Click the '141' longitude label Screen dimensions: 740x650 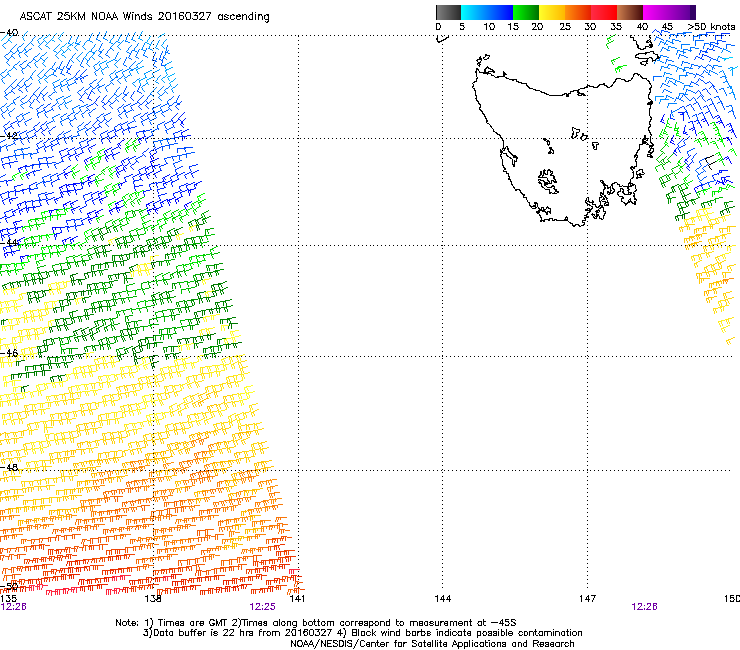(x=297, y=599)
